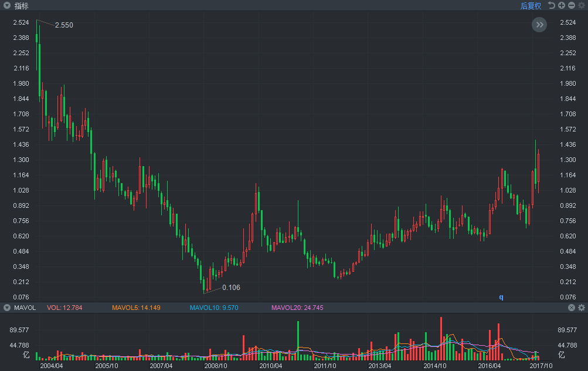Close the MAVOL indicator panel

point(572,308)
